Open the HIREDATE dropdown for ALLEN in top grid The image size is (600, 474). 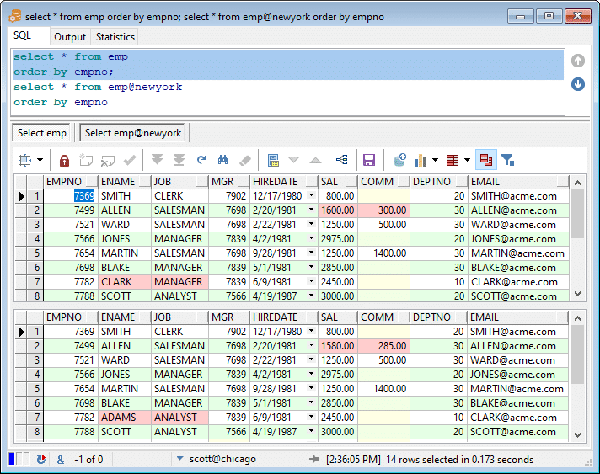310,211
